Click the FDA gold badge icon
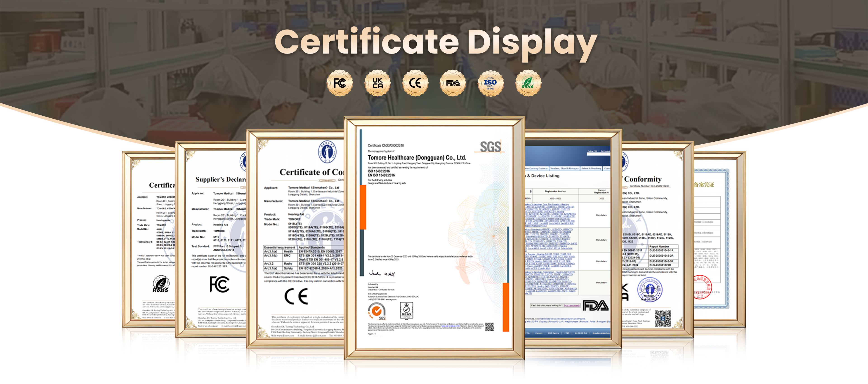868x384 pixels. (453, 83)
